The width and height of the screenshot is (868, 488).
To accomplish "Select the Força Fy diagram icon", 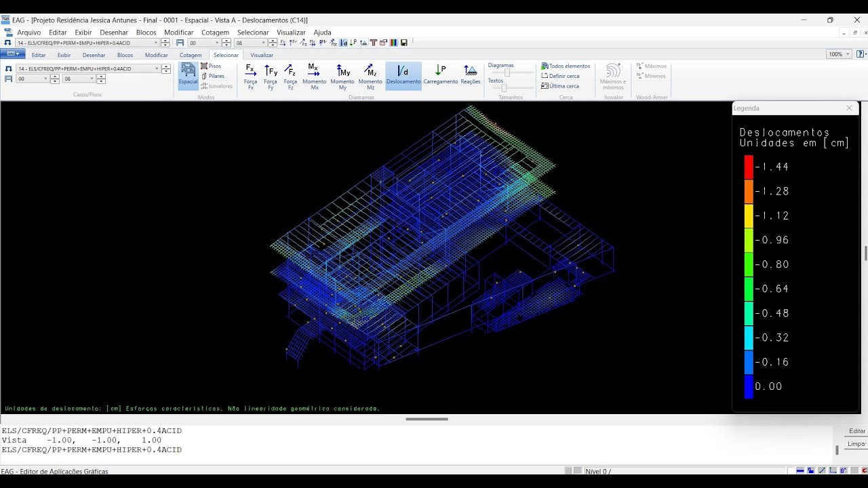I will (x=271, y=77).
